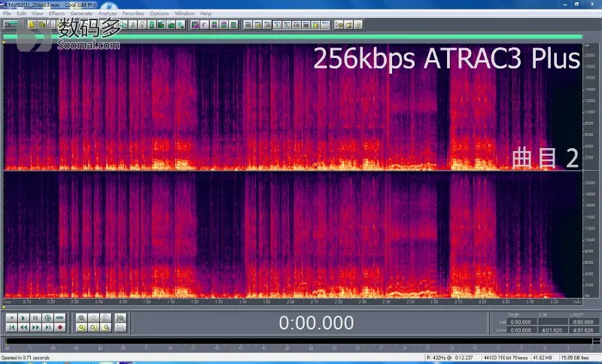Open the View menu
This screenshot has height=364, width=602.
point(37,14)
